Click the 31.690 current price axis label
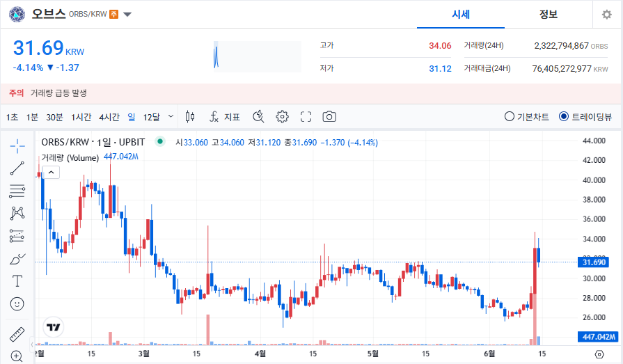The image size is (623, 364). pyautogui.click(x=593, y=262)
